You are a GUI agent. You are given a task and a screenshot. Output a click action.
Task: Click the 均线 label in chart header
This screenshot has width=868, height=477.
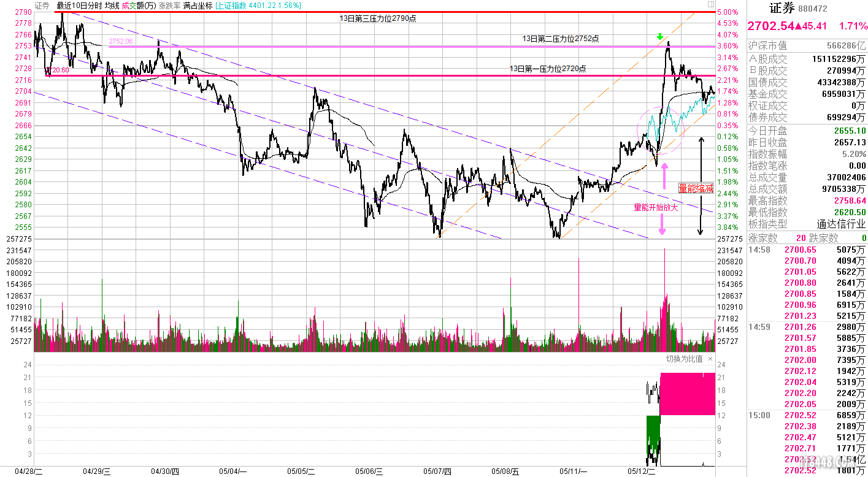pyautogui.click(x=112, y=6)
